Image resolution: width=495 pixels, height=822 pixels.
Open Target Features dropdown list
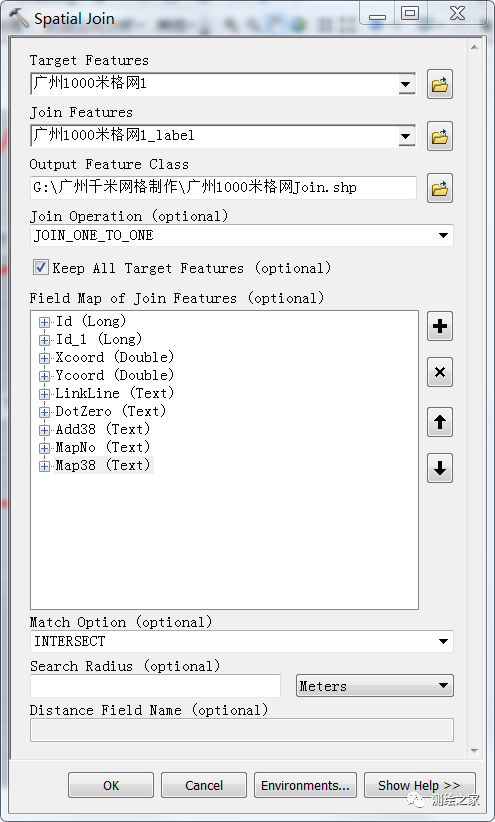(406, 84)
